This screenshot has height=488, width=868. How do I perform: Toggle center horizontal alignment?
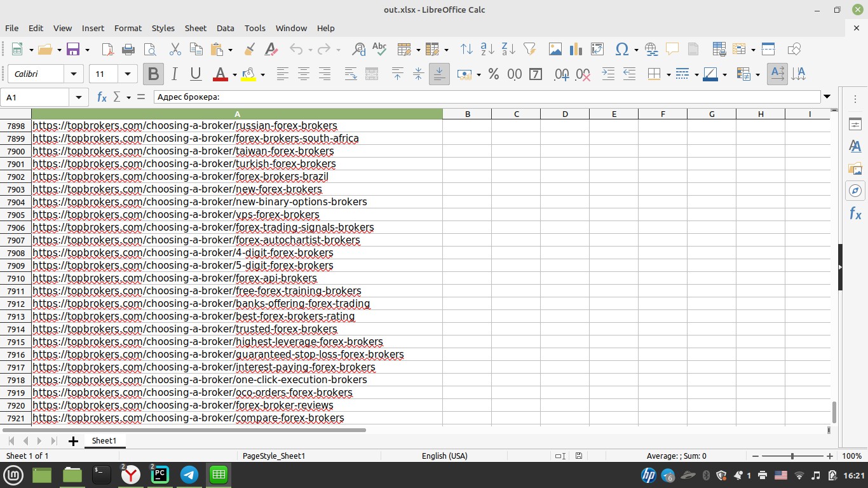tap(304, 74)
